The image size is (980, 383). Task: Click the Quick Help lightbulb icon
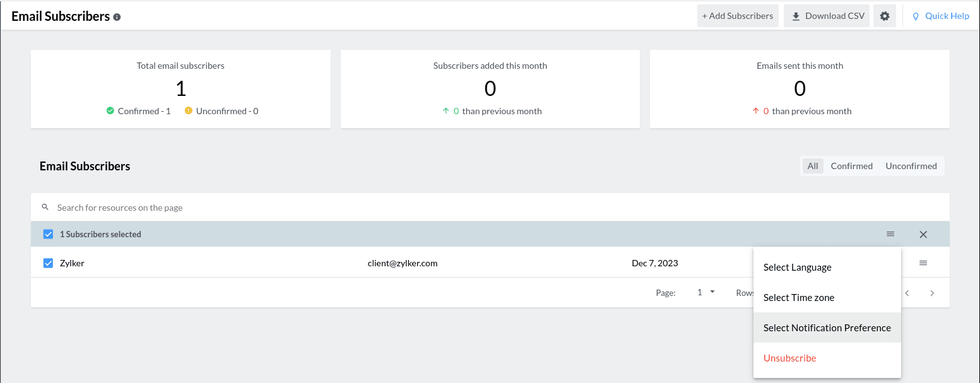916,16
